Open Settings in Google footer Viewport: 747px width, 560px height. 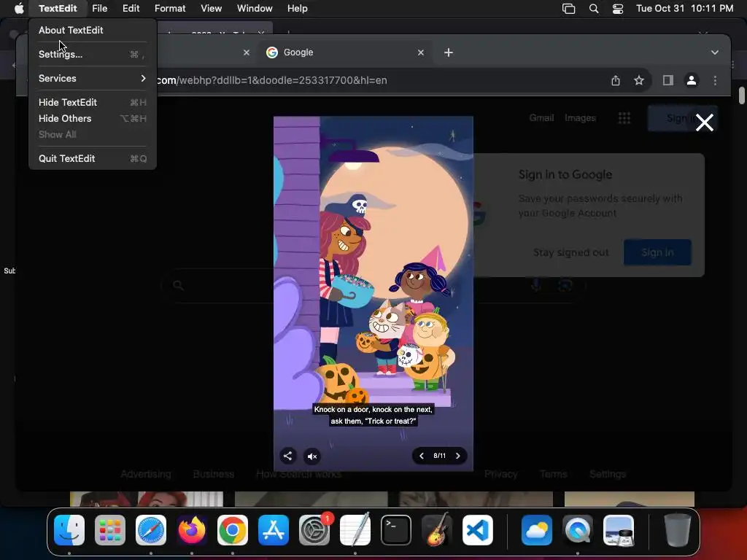[x=608, y=474]
